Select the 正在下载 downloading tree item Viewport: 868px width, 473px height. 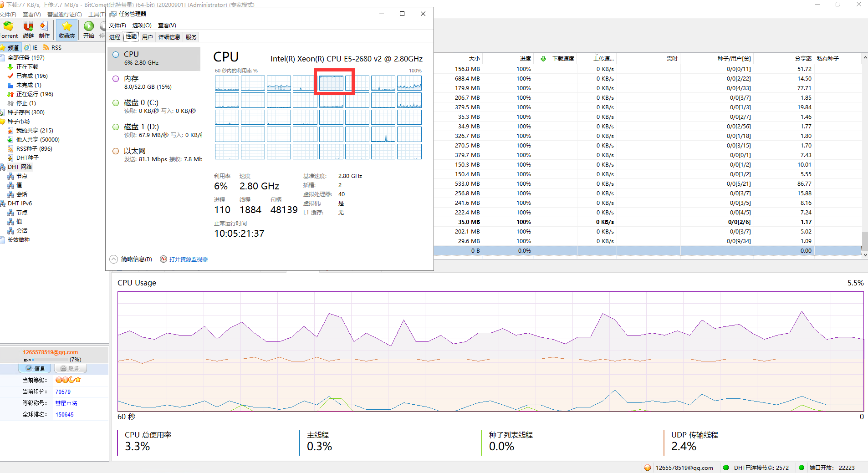click(27, 67)
